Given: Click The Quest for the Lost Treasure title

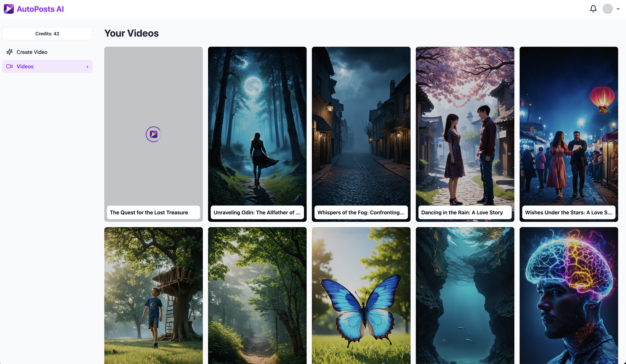Looking at the screenshot, I should click(x=149, y=213).
